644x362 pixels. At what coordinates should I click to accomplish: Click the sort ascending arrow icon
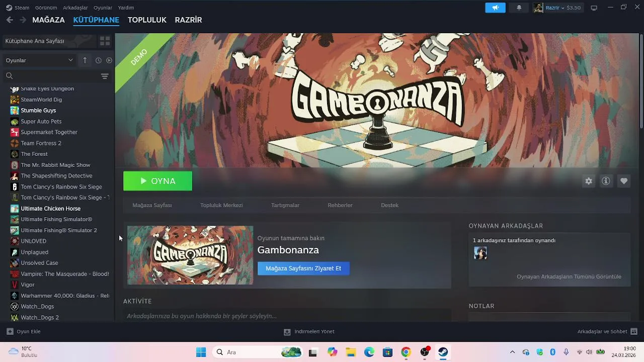point(85,60)
